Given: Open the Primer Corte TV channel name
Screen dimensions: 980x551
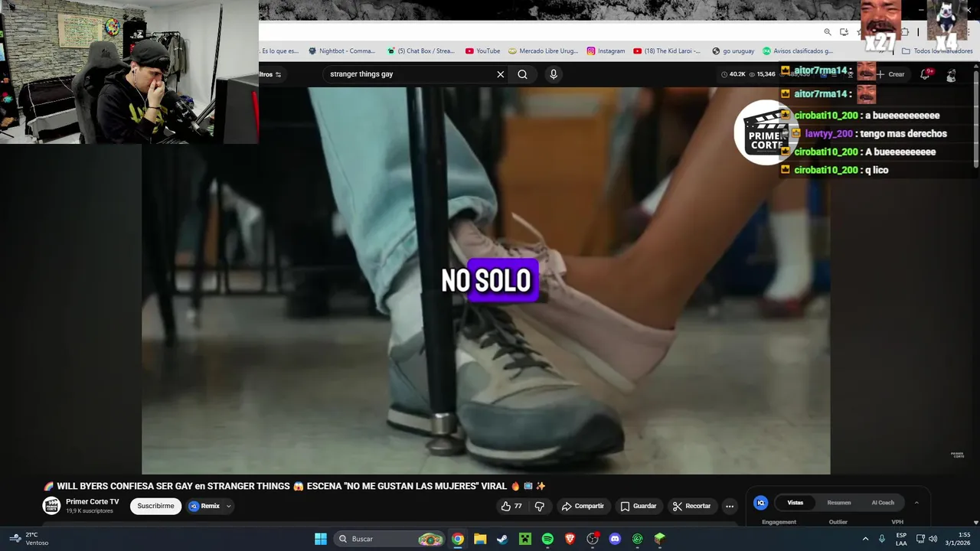Looking at the screenshot, I should pos(93,502).
